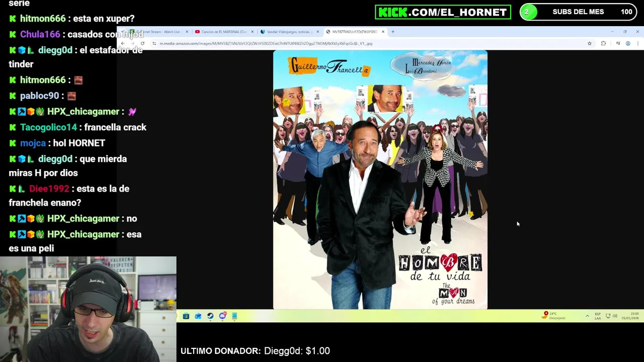Click the streamer webcam feed
644x362 pixels.
pos(88,309)
